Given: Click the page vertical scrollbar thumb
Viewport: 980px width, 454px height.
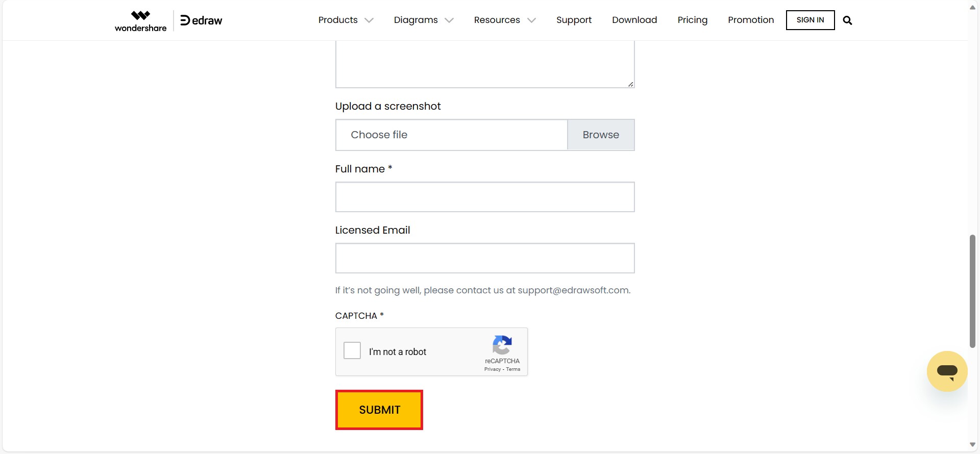Looking at the screenshot, I should point(972,291).
